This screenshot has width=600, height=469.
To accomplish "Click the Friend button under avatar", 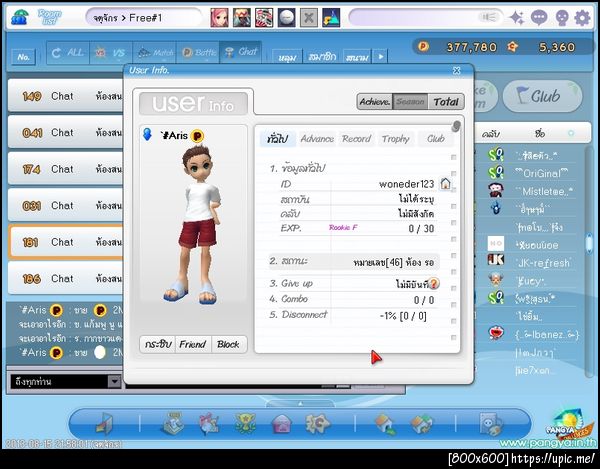I will click(x=193, y=344).
